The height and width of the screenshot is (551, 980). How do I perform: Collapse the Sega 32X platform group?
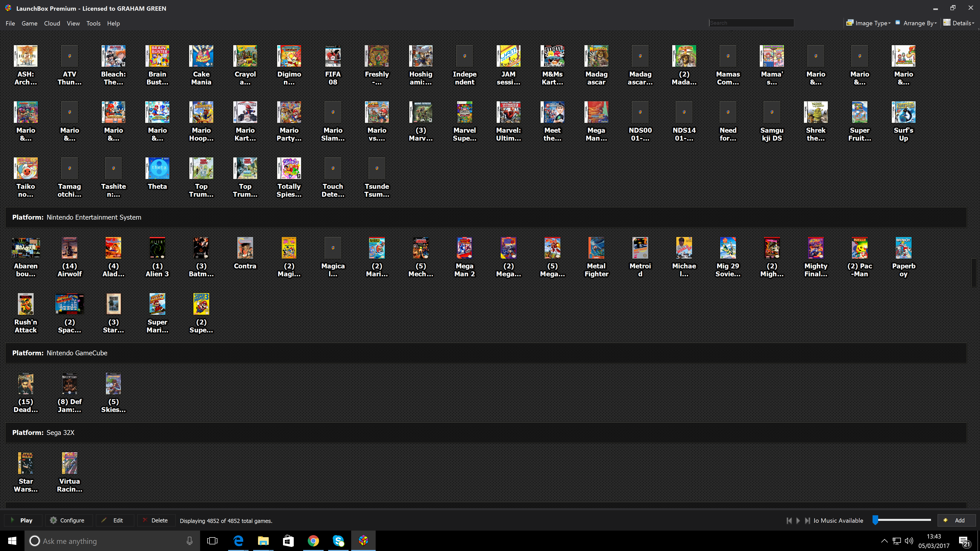pyautogui.click(x=485, y=432)
